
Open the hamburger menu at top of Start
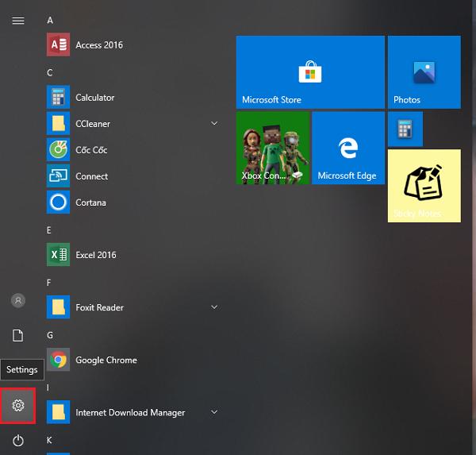[18, 21]
